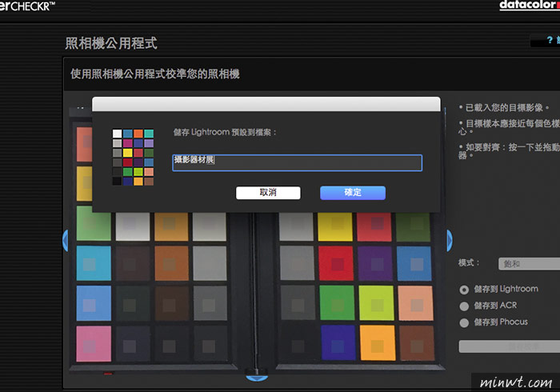This screenshot has height=392, width=560.
Task: Select the 儲存到 Lightroom radio option
Action: [464, 290]
